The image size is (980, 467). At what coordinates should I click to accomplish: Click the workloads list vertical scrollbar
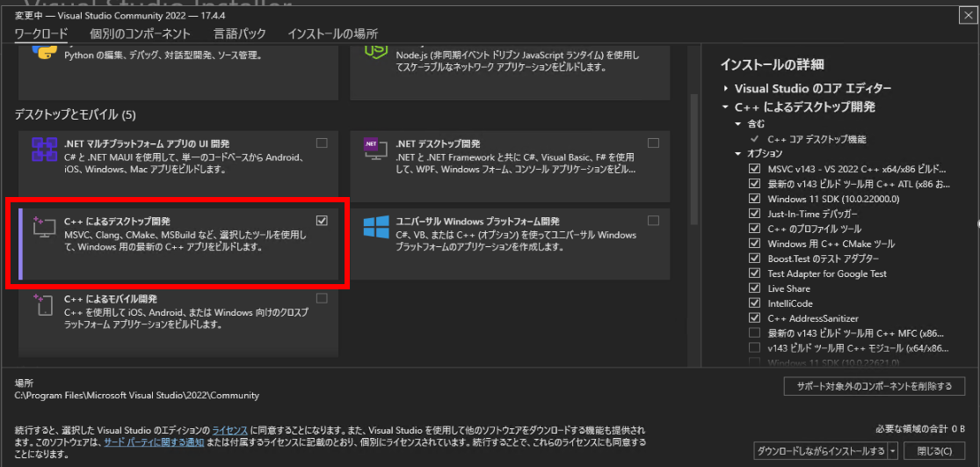pos(693,159)
